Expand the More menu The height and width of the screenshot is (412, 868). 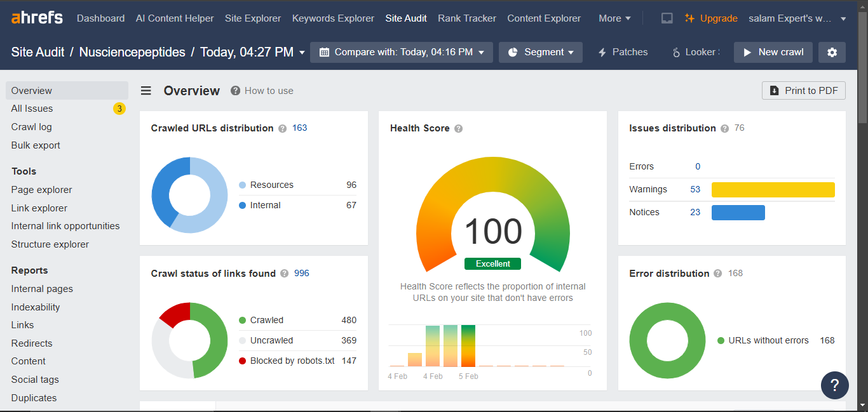(x=614, y=18)
